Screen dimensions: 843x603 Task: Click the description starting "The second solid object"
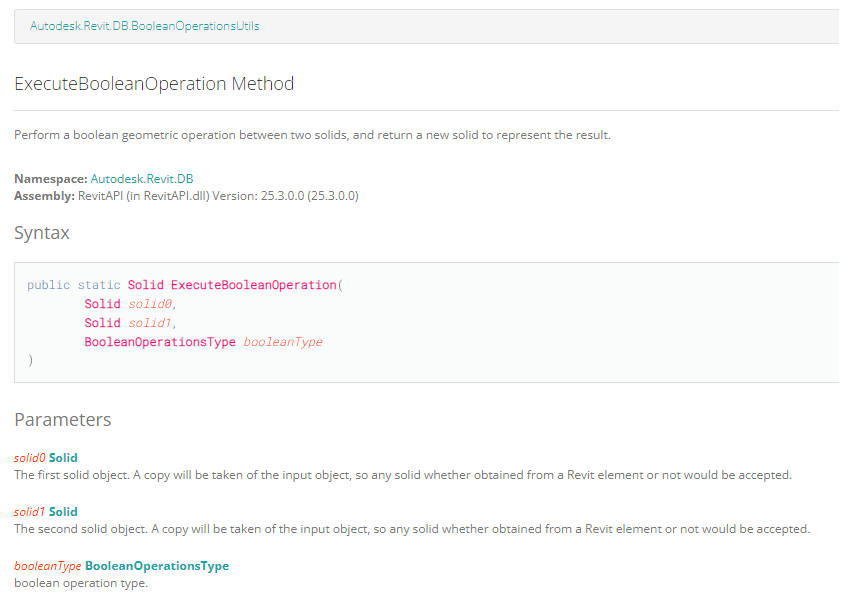(412, 529)
